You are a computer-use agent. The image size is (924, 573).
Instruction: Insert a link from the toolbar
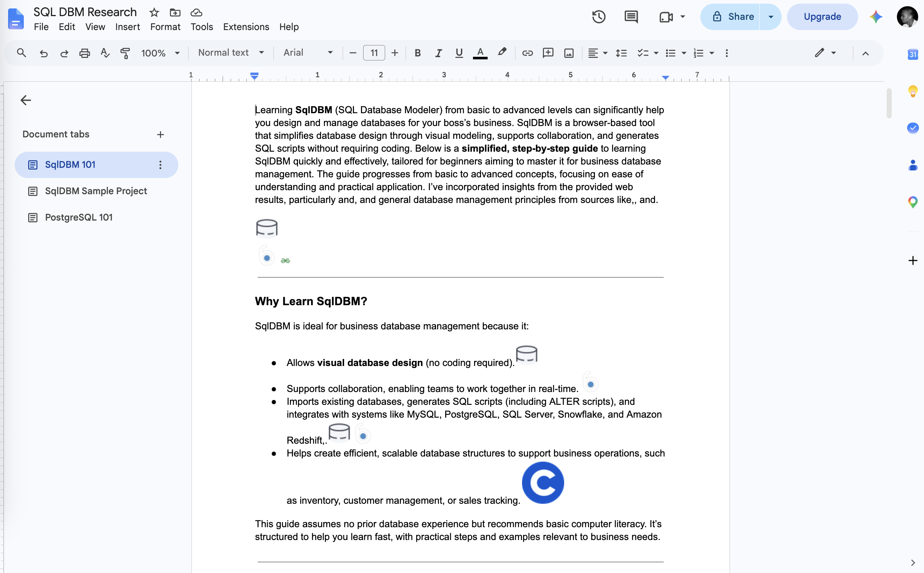pyautogui.click(x=527, y=53)
